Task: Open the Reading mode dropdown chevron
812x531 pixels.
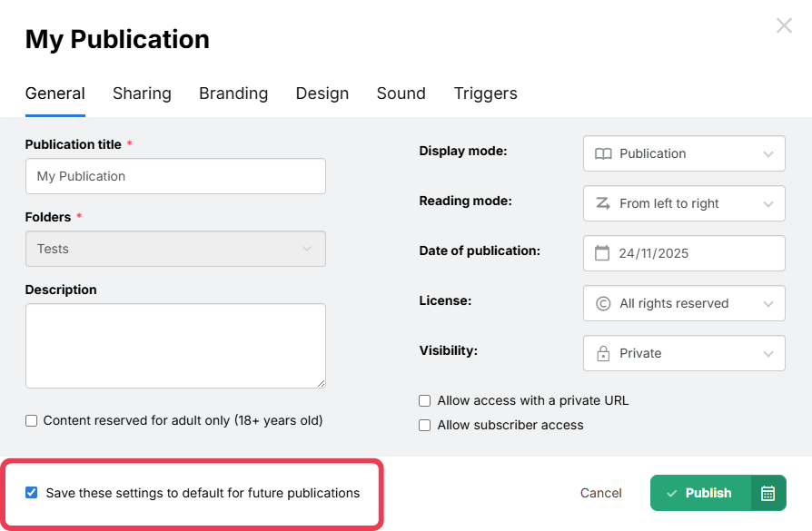Action: coord(768,204)
